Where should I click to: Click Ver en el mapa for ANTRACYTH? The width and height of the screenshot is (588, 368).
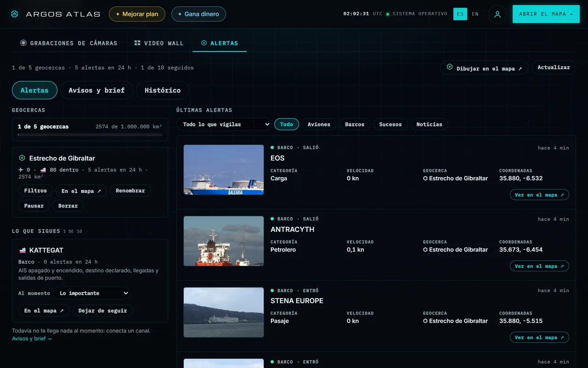[x=539, y=266]
